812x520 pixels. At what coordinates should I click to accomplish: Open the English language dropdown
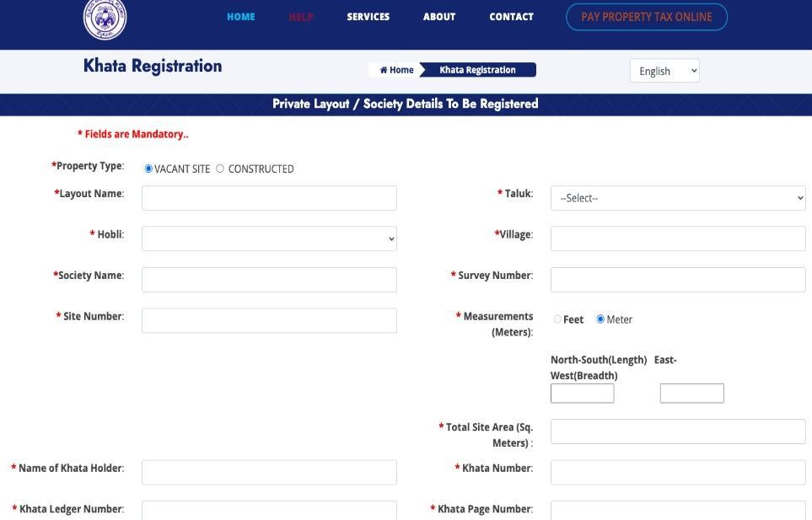click(664, 71)
